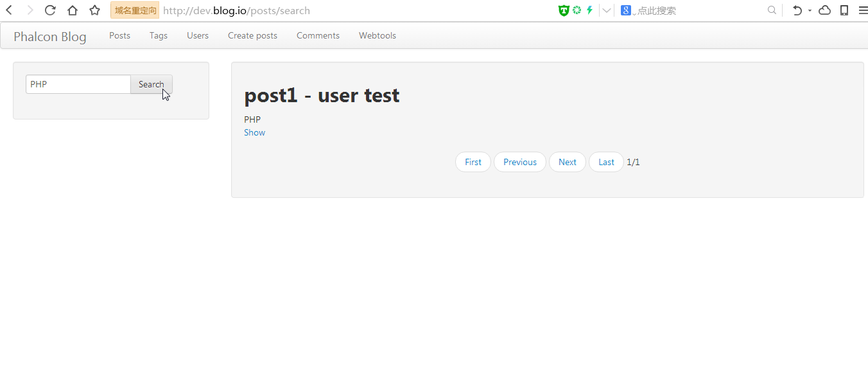Click the PHP tag link under post1
Viewport: 868px width, 381px height.
pyautogui.click(x=252, y=120)
